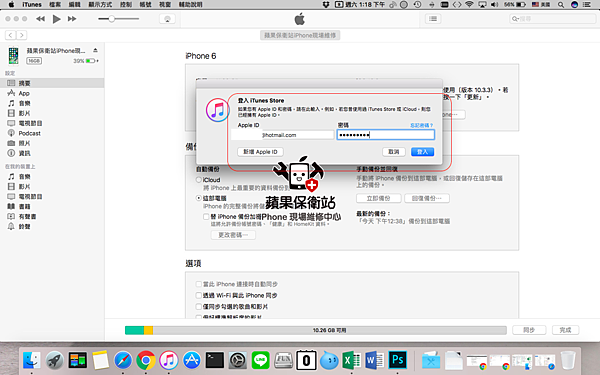Click the Fast-forward next track button

click(72, 19)
